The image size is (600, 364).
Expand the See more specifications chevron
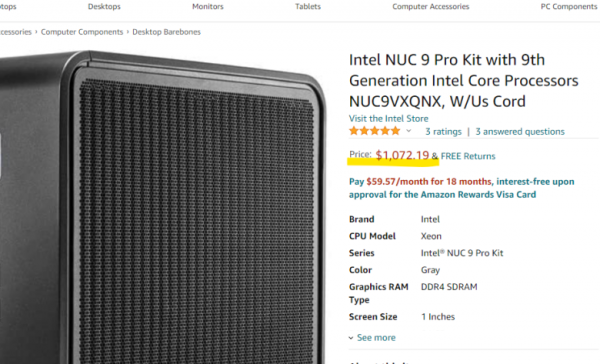tap(351, 338)
